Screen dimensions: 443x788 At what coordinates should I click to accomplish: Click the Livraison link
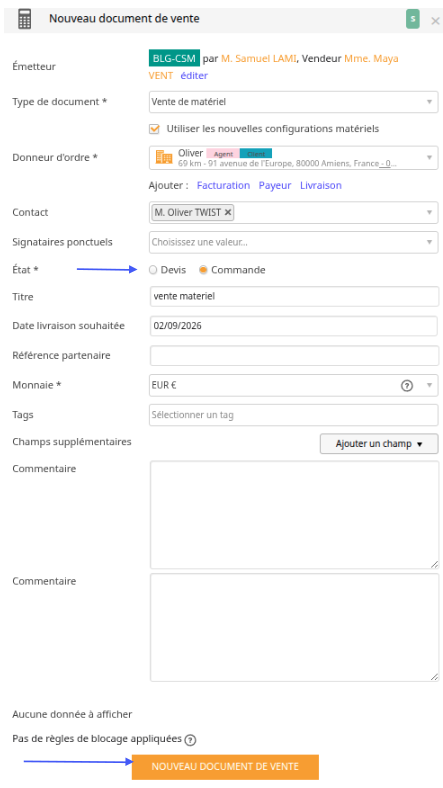(x=320, y=185)
